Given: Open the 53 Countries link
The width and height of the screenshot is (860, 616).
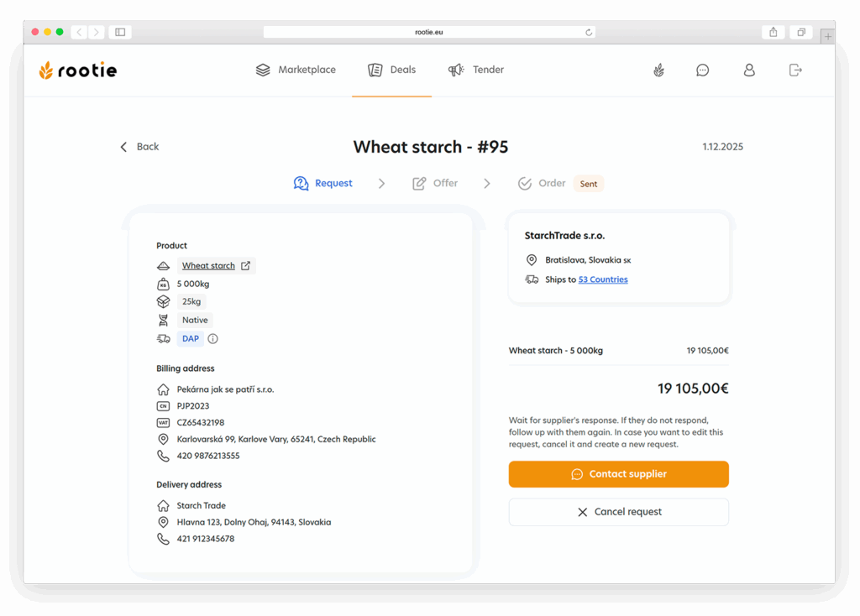Looking at the screenshot, I should 602,280.
